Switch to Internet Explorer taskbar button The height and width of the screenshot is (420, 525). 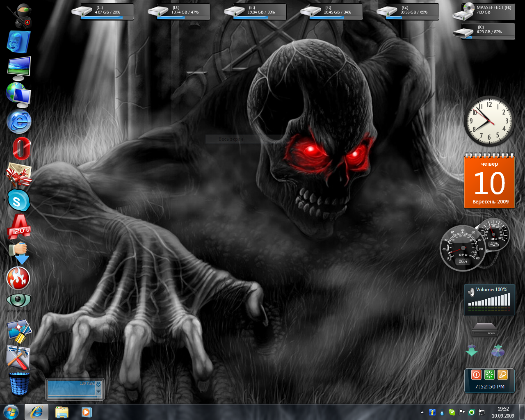(37, 412)
